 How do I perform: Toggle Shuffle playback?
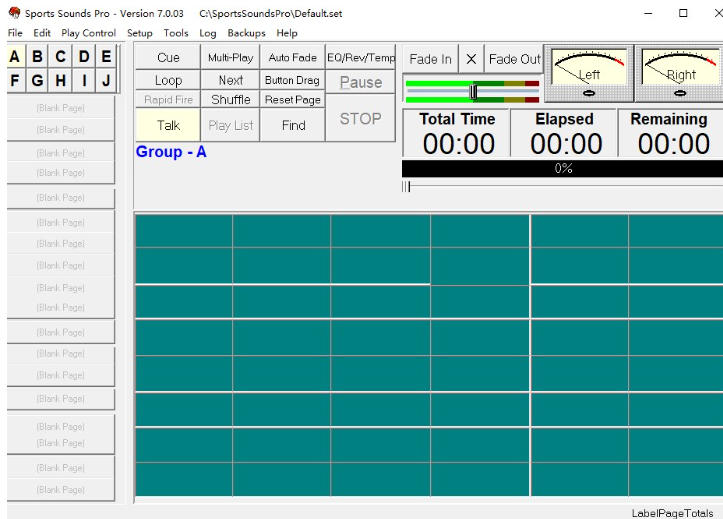tap(230, 100)
